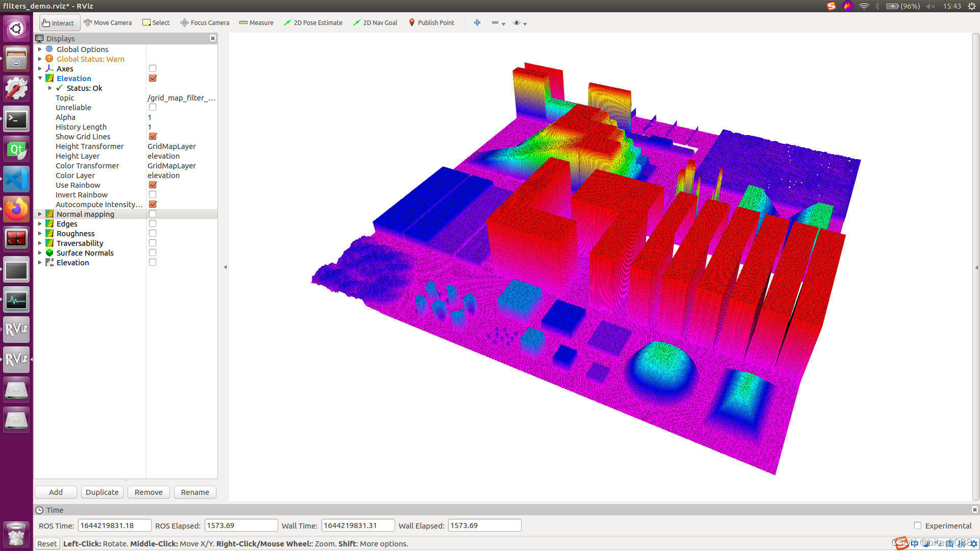The image size is (980, 551).
Task: Click the Add button
Action: click(56, 492)
